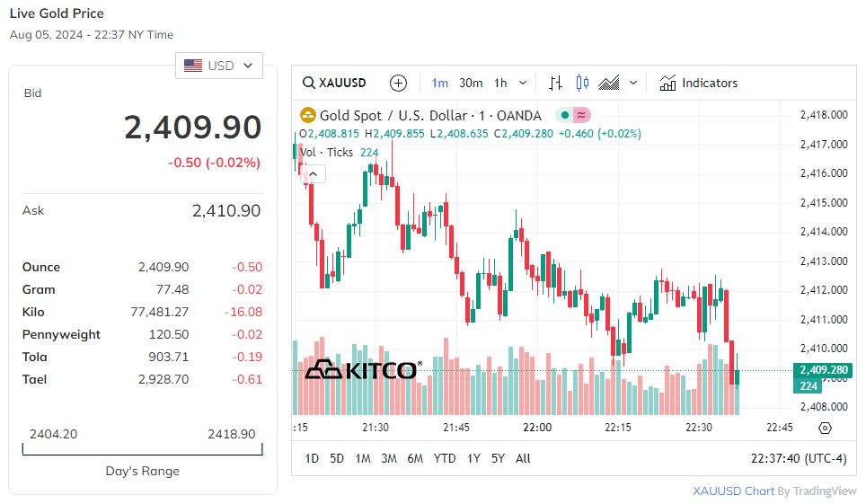Select the candlestick chart style icon
The image size is (866, 504).
[582, 83]
